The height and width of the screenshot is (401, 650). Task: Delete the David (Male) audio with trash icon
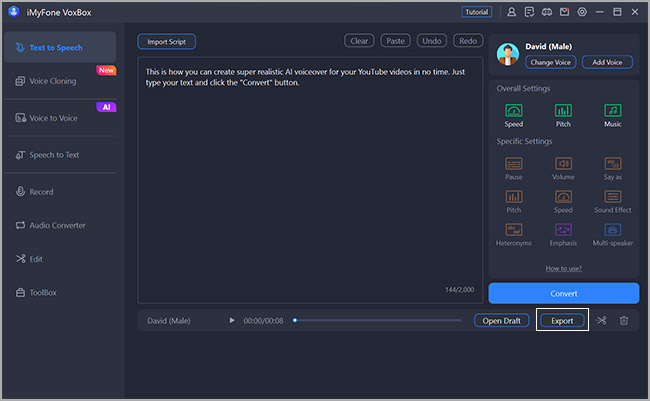click(x=623, y=321)
